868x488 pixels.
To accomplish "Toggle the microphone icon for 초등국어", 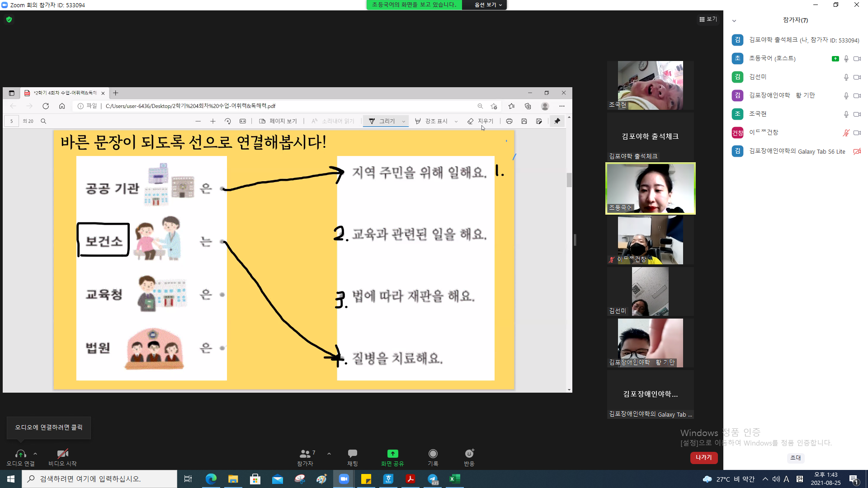I will point(846,59).
